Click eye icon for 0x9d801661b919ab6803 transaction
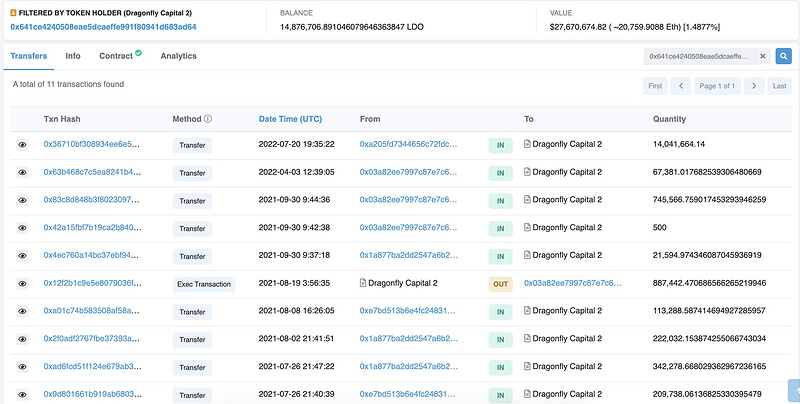Viewport: 800px width, 404px height. tap(22, 395)
